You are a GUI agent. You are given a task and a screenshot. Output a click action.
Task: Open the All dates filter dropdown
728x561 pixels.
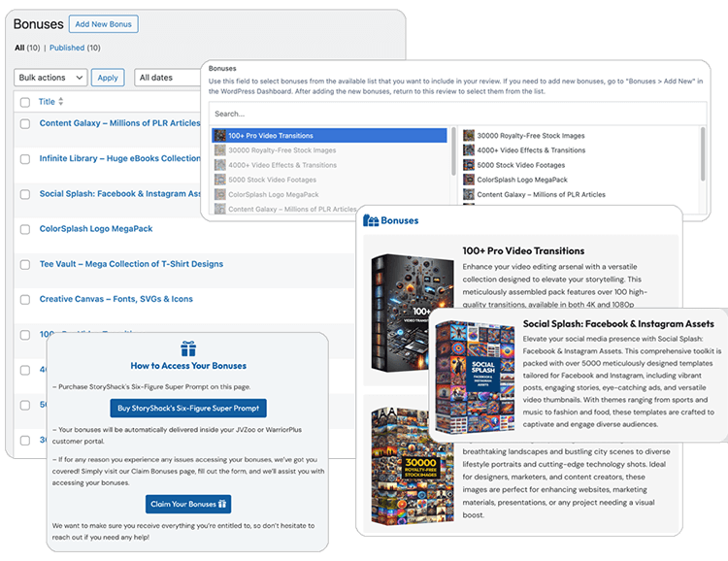[x=167, y=78]
